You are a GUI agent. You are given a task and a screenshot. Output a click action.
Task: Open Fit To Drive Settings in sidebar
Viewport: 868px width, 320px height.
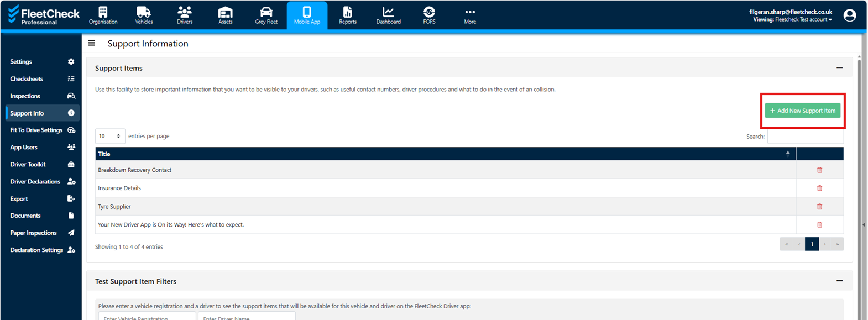tap(36, 130)
